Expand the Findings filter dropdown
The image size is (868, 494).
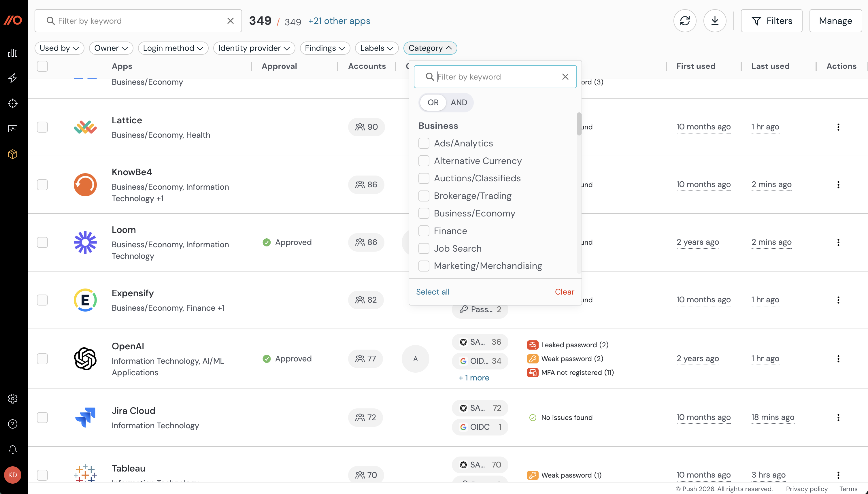coord(325,48)
